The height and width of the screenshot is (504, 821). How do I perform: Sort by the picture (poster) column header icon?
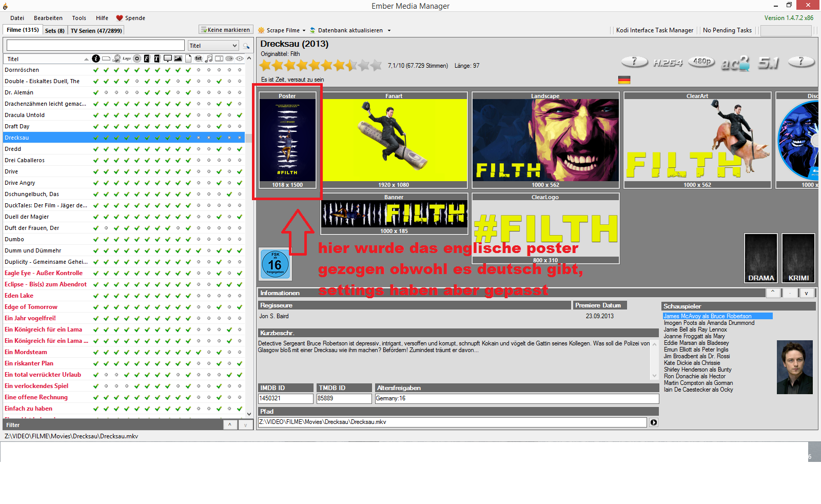point(178,59)
